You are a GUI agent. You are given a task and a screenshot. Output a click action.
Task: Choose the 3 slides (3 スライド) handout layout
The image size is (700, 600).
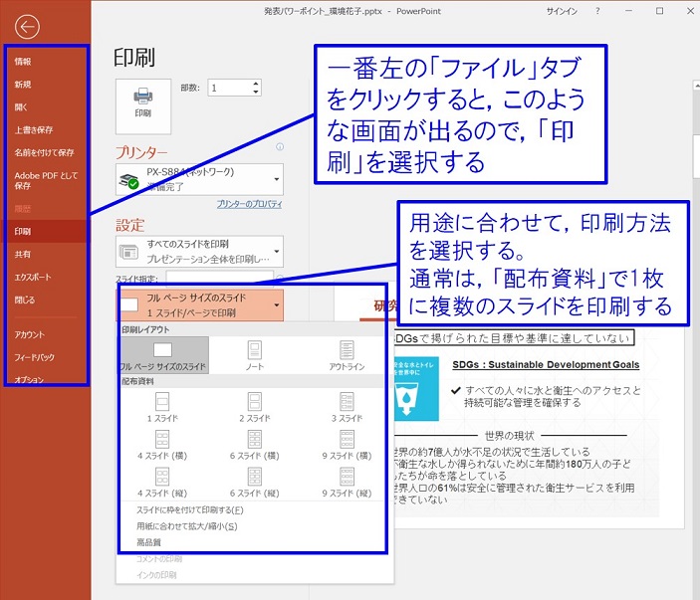pyautogui.click(x=347, y=406)
